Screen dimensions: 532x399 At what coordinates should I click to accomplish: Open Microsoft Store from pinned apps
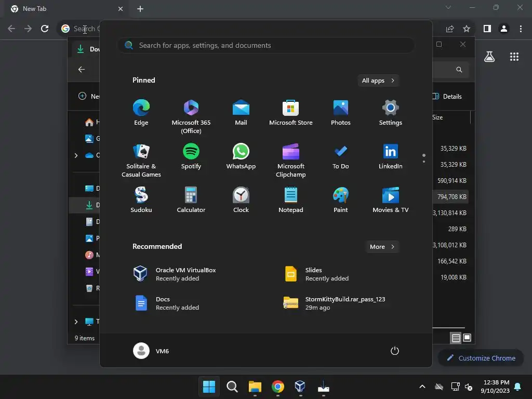(291, 113)
